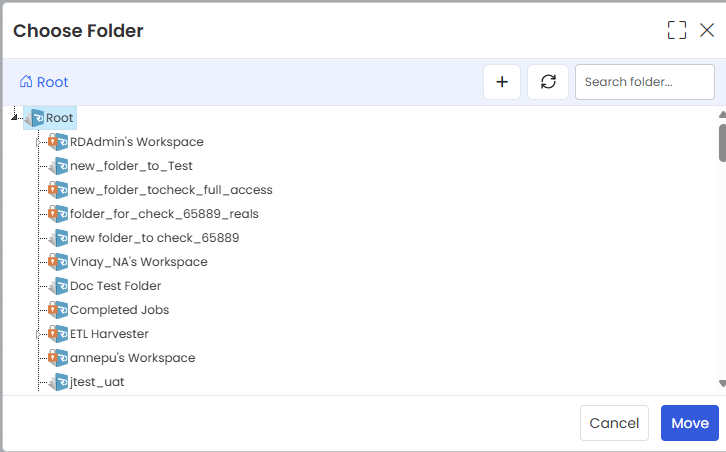Click the Move button
The image size is (726, 452).
pyautogui.click(x=689, y=423)
